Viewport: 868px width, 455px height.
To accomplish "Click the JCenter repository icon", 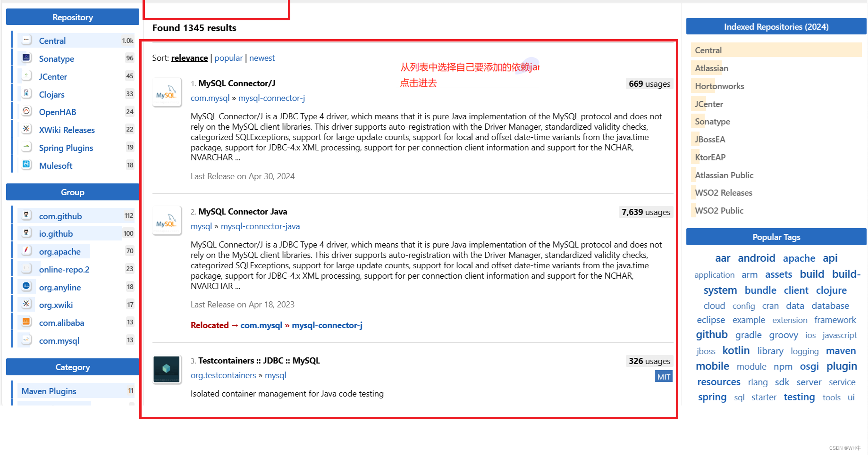I will [26, 76].
